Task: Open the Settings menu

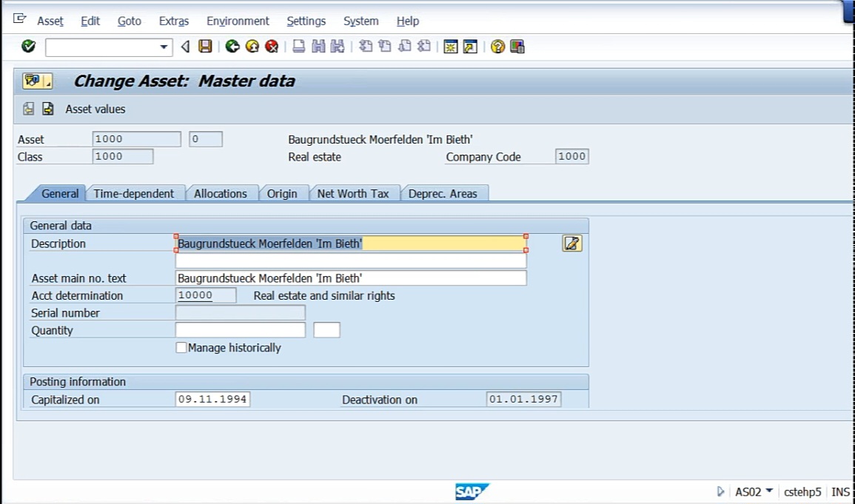Action: coord(306,21)
